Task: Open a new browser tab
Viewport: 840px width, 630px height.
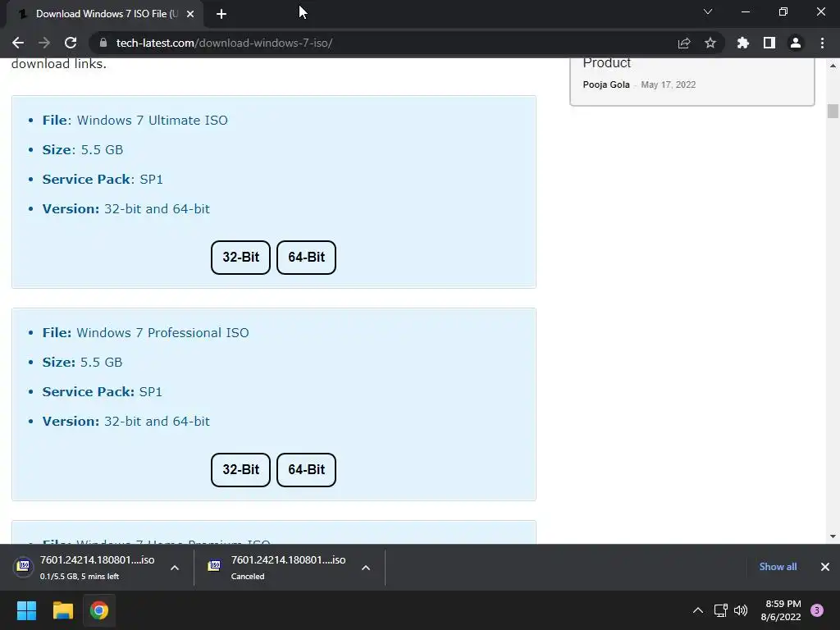Action: tap(221, 14)
